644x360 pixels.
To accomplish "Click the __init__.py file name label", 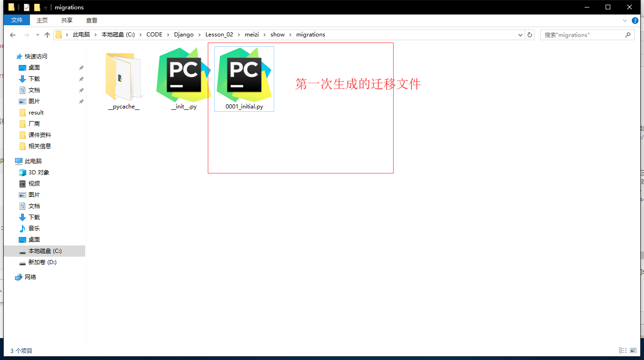I will tap(184, 107).
